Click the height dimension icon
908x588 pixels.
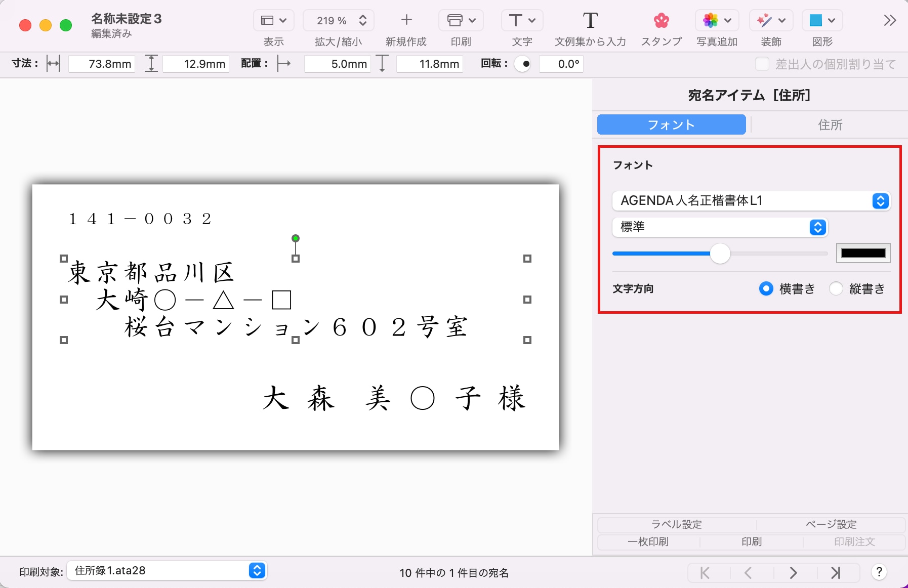151,64
